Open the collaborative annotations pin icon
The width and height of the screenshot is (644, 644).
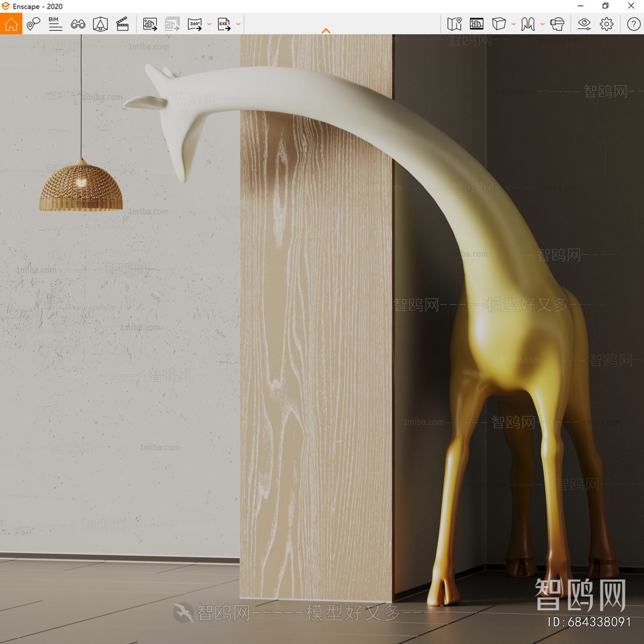coord(33,24)
